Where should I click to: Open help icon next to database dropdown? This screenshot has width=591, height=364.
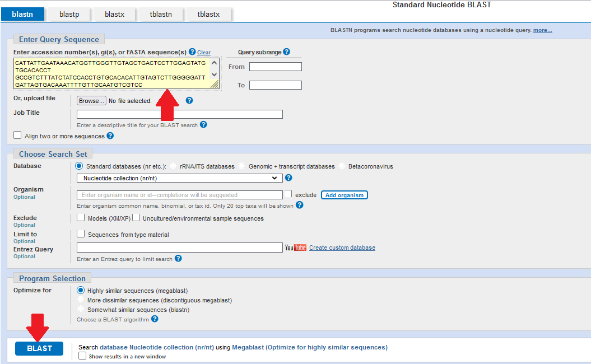[x=288, y=178]
